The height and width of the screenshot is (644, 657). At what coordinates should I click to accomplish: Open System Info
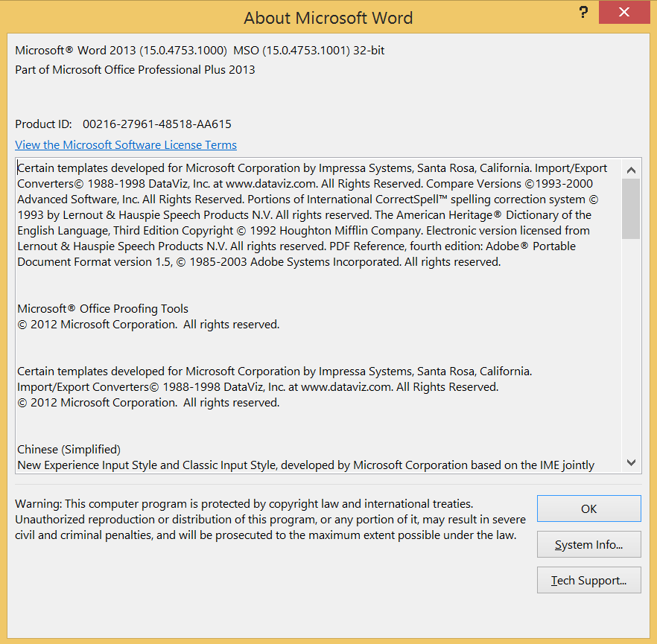click(588, 544)
